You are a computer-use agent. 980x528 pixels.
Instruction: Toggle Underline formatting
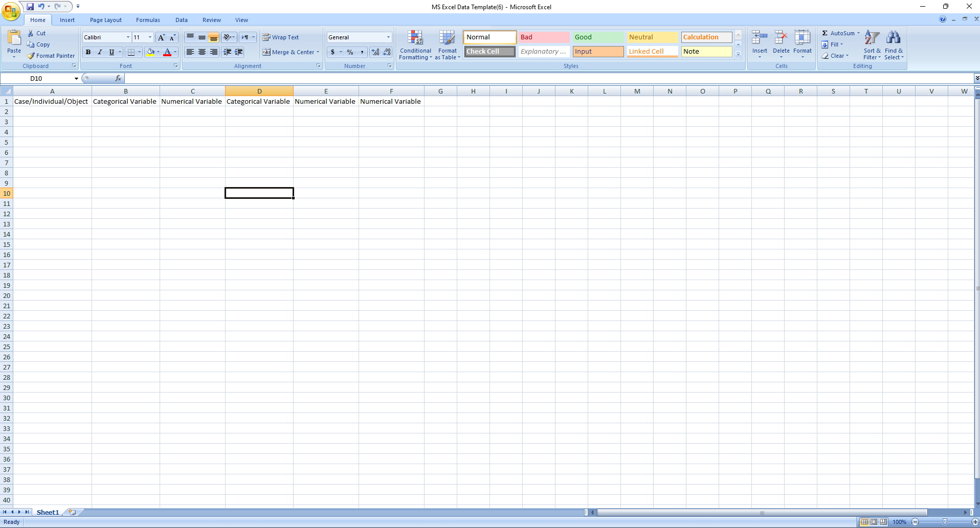(112, 52)
